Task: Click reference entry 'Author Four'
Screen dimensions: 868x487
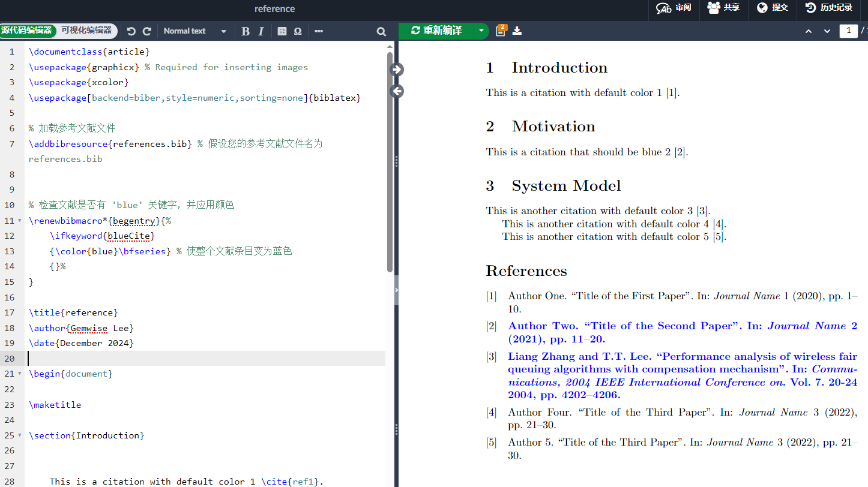Action: tap(683, 419)
